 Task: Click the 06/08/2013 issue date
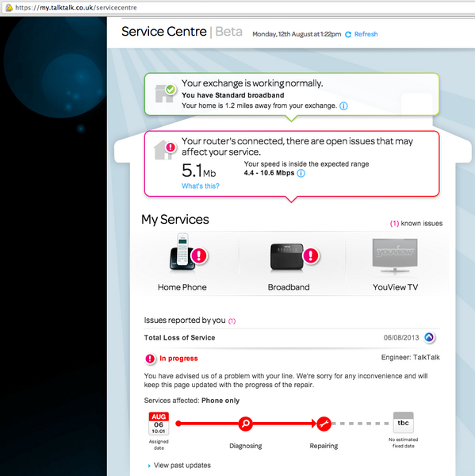click(x=401, y=338)
